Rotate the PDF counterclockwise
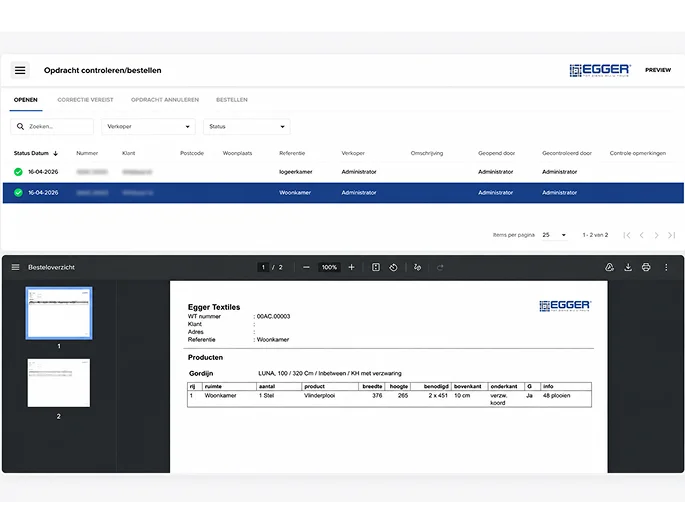686x514 pixels. pos(393,267)
